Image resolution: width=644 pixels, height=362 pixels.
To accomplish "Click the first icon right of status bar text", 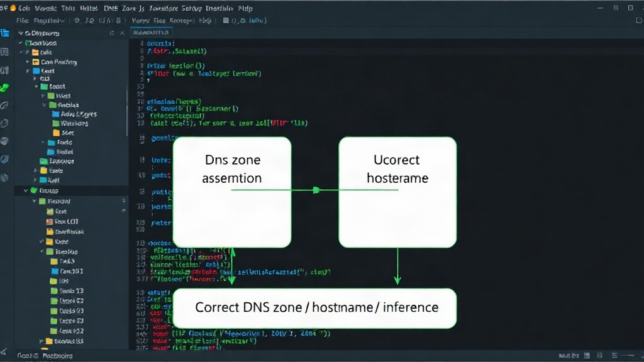I will [587, 356].
